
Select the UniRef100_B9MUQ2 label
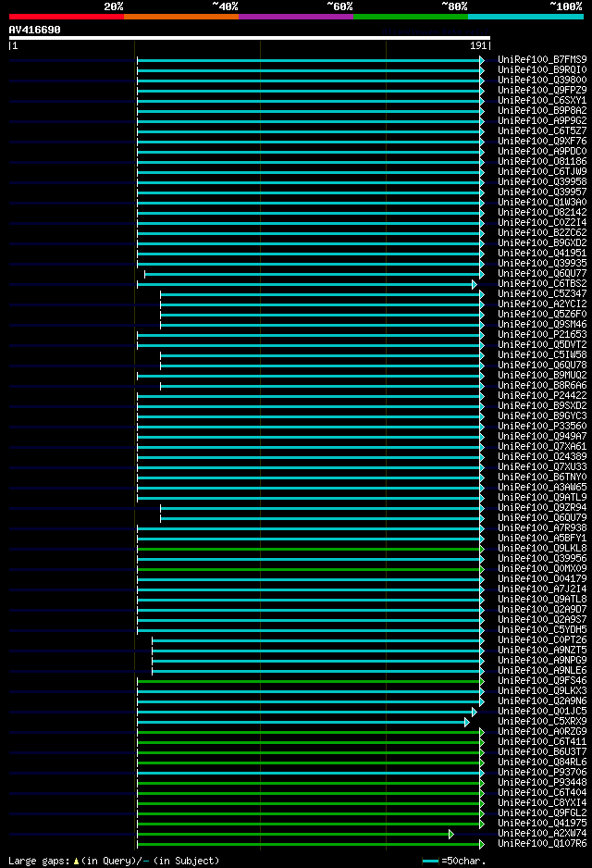pyautogui.click(x=542, y=376)
